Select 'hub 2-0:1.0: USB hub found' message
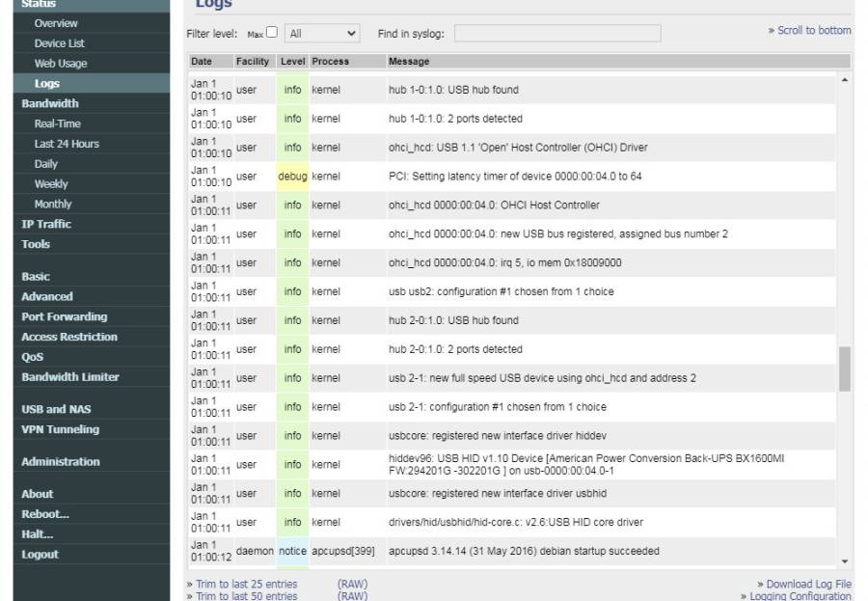Image resolution: width=868 pixels, height=601 pixels. tap(453, 320)
